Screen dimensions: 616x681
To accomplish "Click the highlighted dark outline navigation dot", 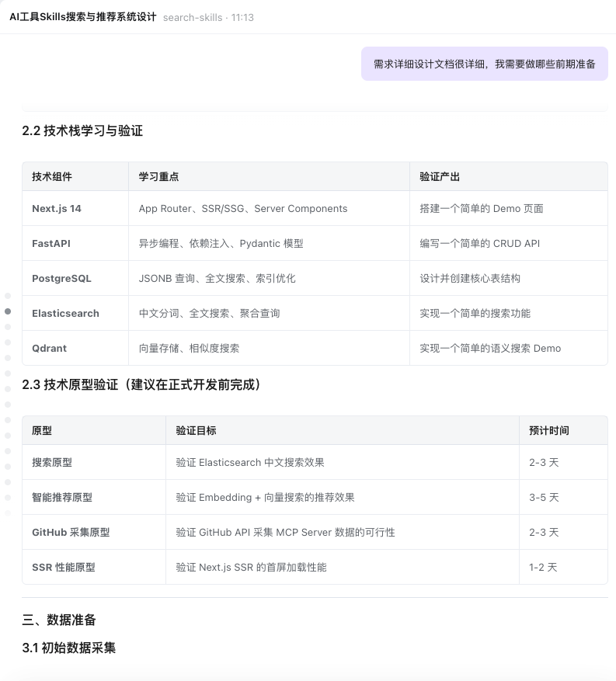I will (x=8, y=311).
